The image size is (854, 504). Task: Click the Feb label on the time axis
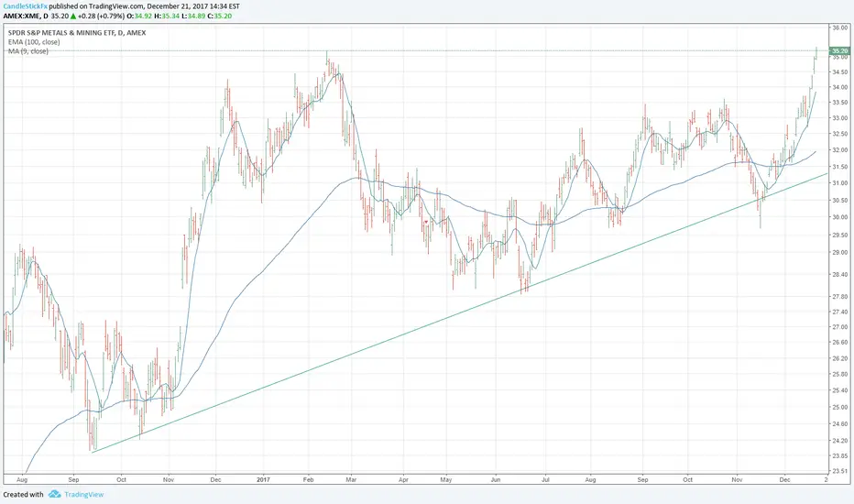[308, 480]
